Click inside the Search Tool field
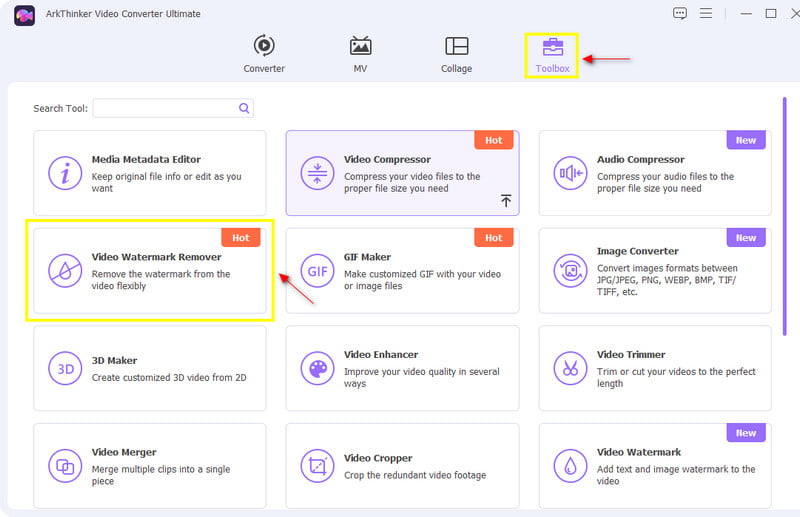800x517 pixels. click(173, 108)
